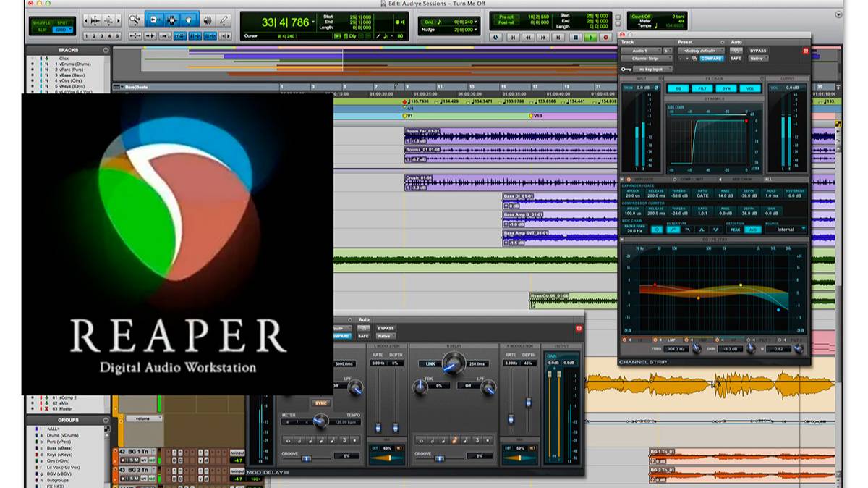Select the Comp/Limit tab in Channel Strip
This screenshot has width=868, height=488.
coord(693,180)
